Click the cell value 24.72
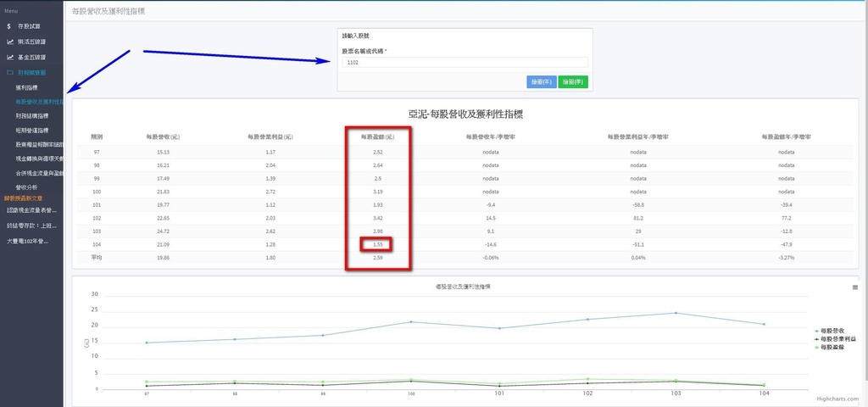 click(x=163, y=231)
